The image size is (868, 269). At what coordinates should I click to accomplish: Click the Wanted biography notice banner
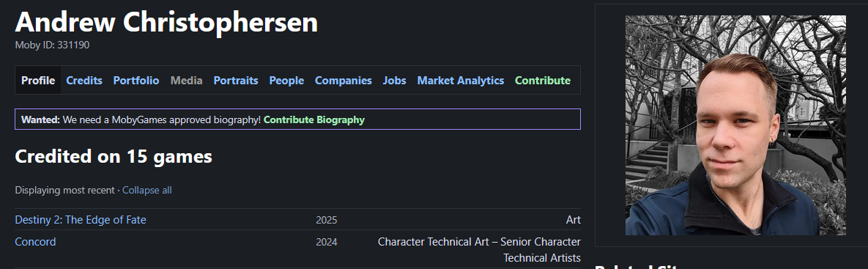pos(298,119)
